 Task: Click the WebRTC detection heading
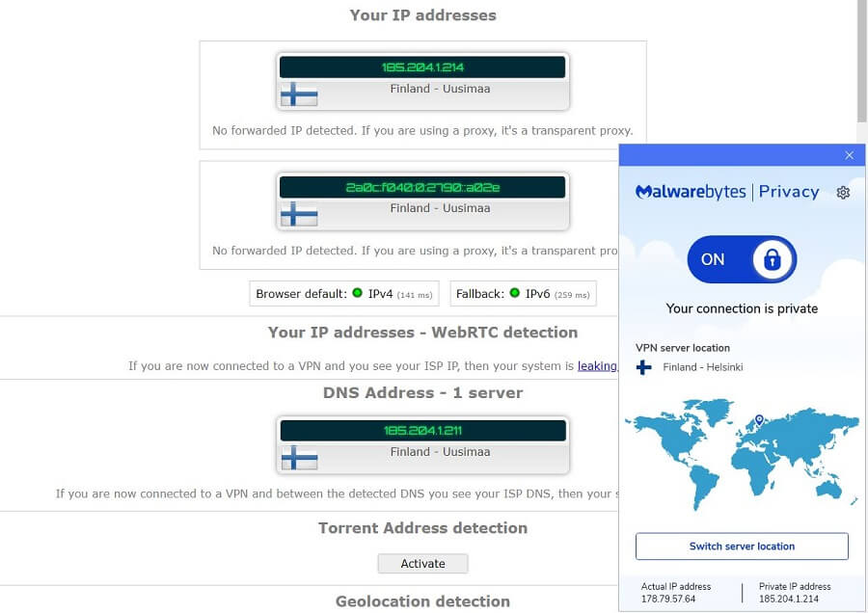[423, 332]
